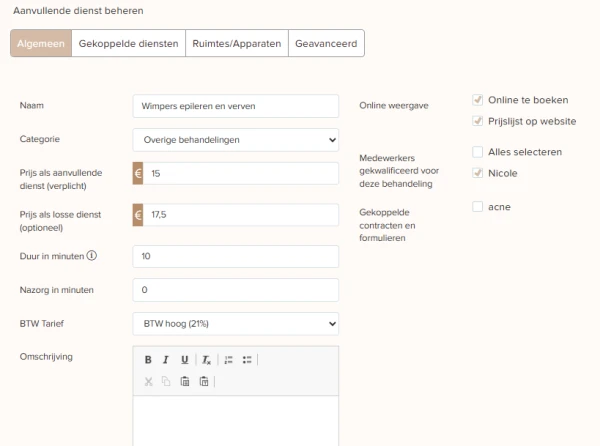Toggle underline formatting in the editor
Viewport: 600px width, 446px height.
tap(184, 360)
